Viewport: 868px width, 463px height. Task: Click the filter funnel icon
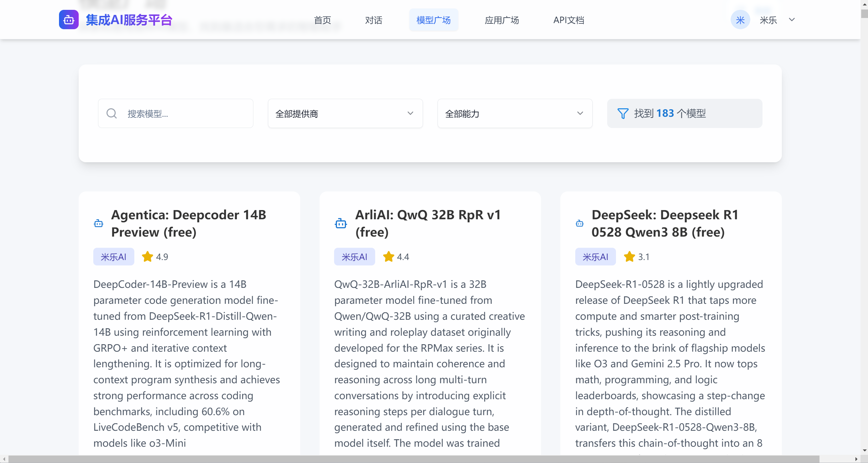click(x=623, y=113)
